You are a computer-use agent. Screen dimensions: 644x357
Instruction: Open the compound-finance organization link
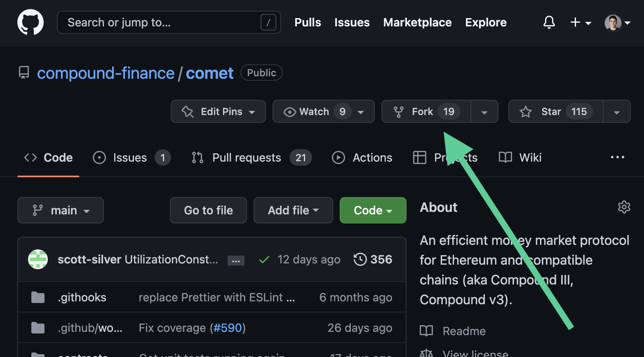pos(106,73)
